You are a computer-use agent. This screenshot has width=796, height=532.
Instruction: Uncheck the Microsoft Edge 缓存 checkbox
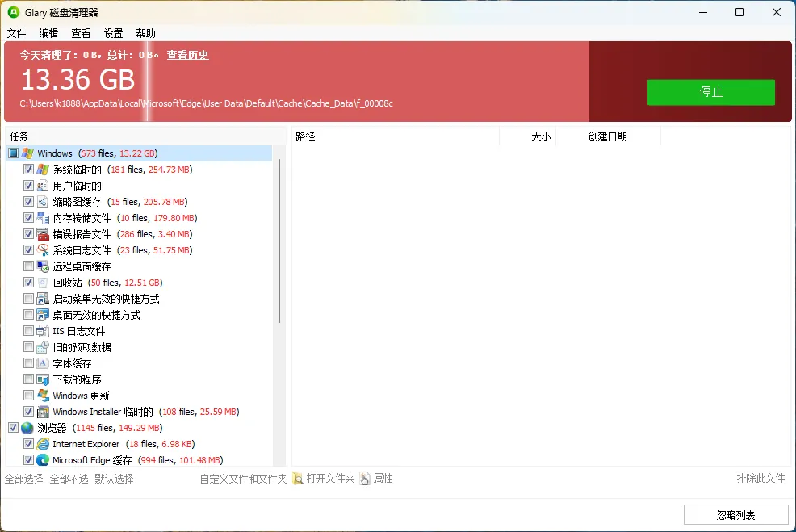tap(28, 460)
